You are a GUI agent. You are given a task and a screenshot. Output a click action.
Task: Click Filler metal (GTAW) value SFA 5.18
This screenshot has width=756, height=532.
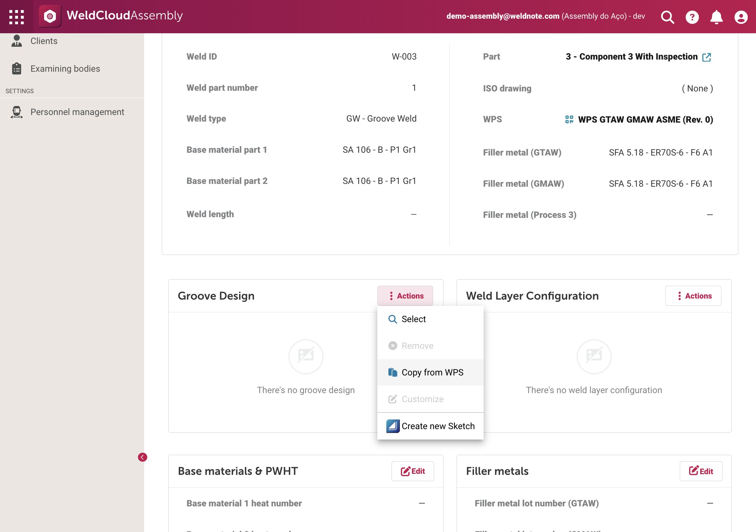point(661,152)
